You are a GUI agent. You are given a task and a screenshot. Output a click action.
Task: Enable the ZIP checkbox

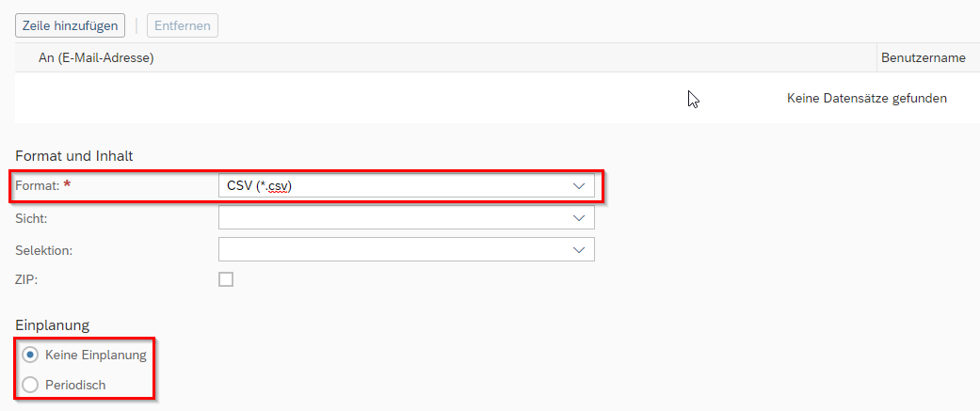[x=226, y=279]
